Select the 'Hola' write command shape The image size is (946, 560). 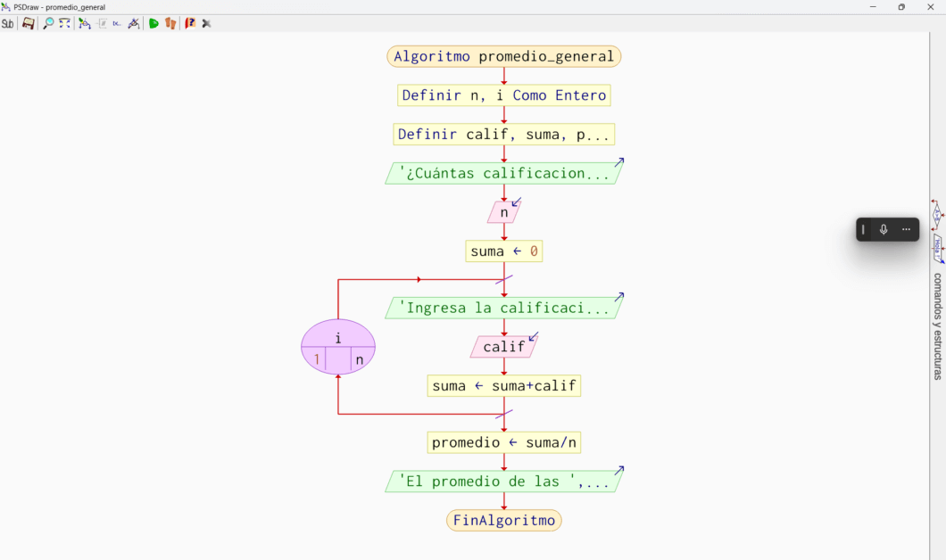click(x=938, y=247)
